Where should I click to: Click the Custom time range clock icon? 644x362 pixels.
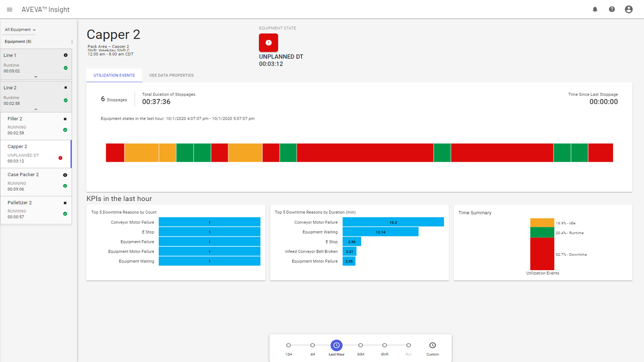tap(432, 345)
